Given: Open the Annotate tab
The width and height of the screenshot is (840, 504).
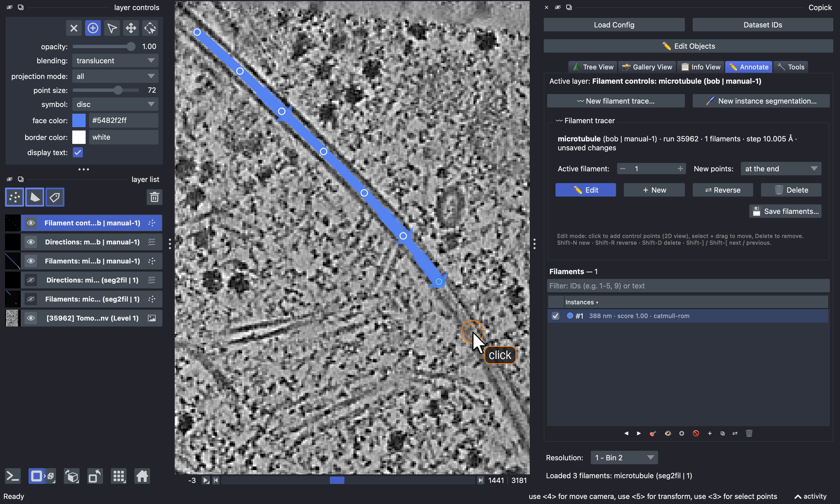Looking at the screenshot, I should [749, 67].
